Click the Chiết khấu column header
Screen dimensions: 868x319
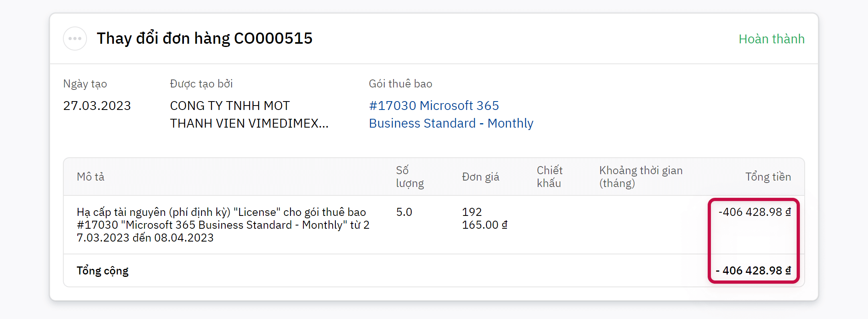[x=549, y=177]
